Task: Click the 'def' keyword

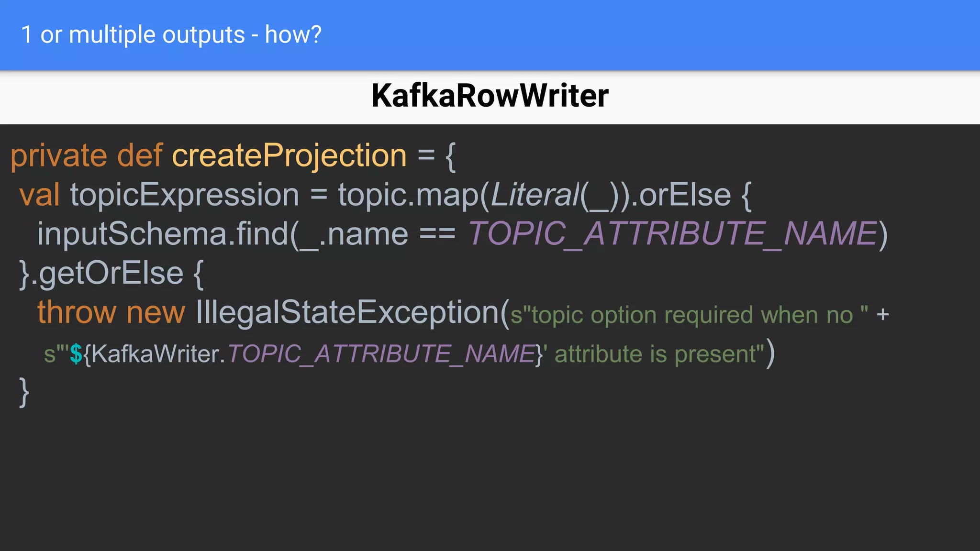Action: pyautogui.click(x=140, y=156)
